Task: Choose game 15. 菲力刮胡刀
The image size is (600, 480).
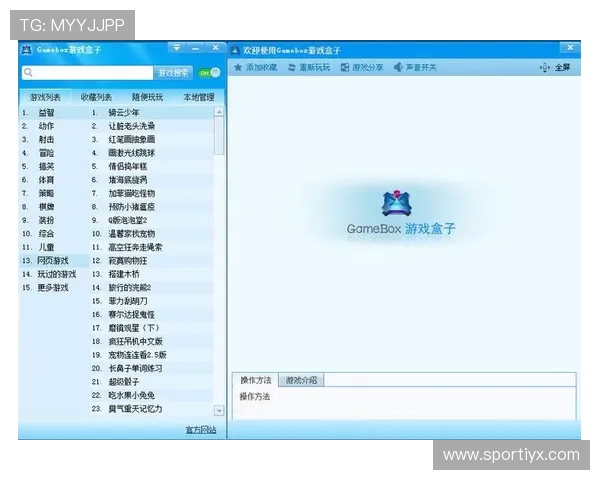Action: tap(152, 301)
